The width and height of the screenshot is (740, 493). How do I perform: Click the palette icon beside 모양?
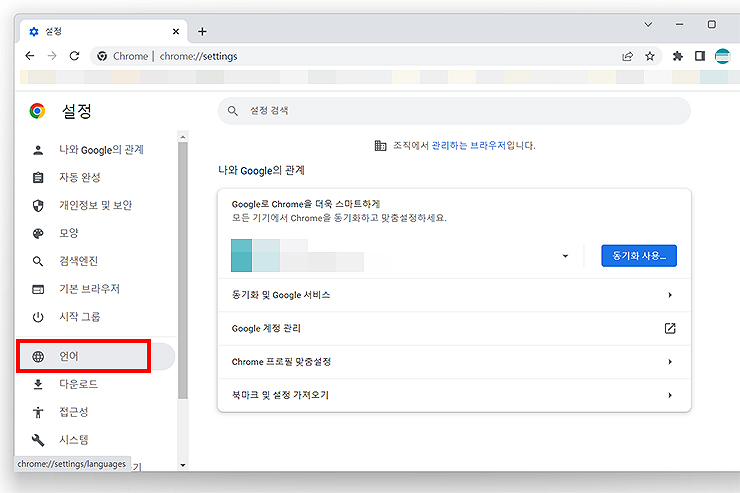38,233
